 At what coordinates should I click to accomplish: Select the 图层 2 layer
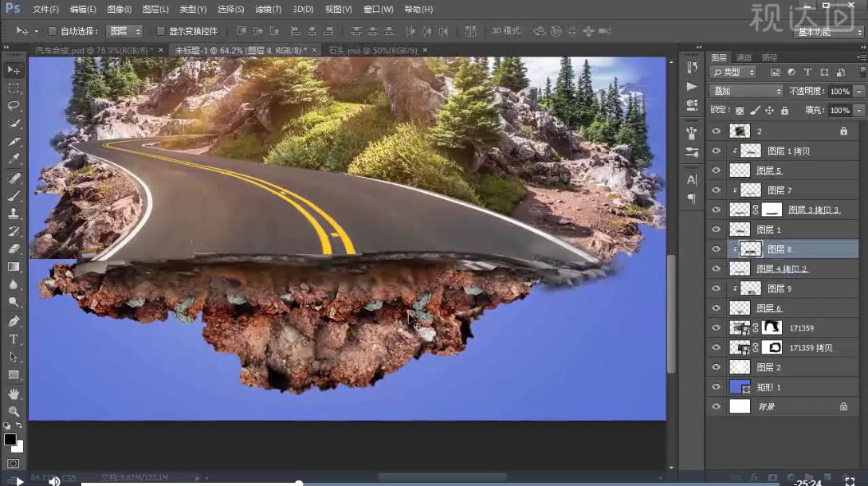[769, 367]
